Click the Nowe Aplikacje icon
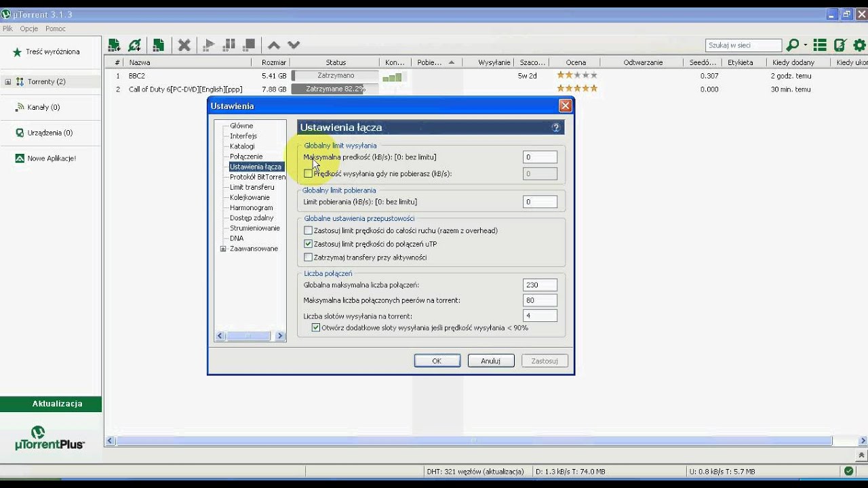868x488 pixels. (x=20, y=159)
